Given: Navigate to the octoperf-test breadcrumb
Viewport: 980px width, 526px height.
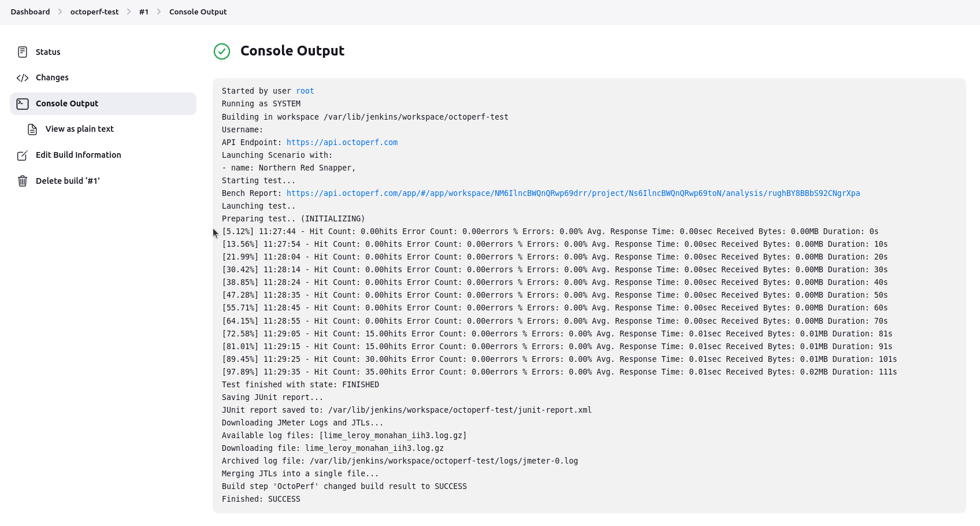Looking at the screenshot, I should tap(94, 12).
